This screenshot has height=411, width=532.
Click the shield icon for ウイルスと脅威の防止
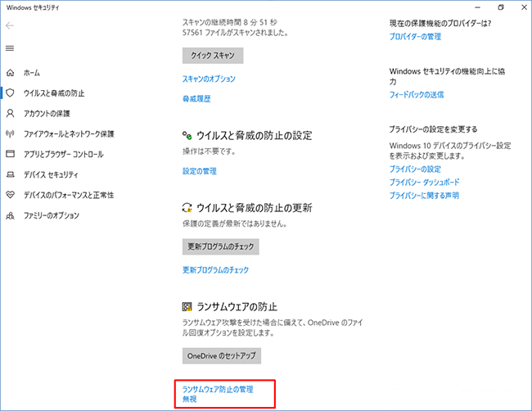[10, 93]
